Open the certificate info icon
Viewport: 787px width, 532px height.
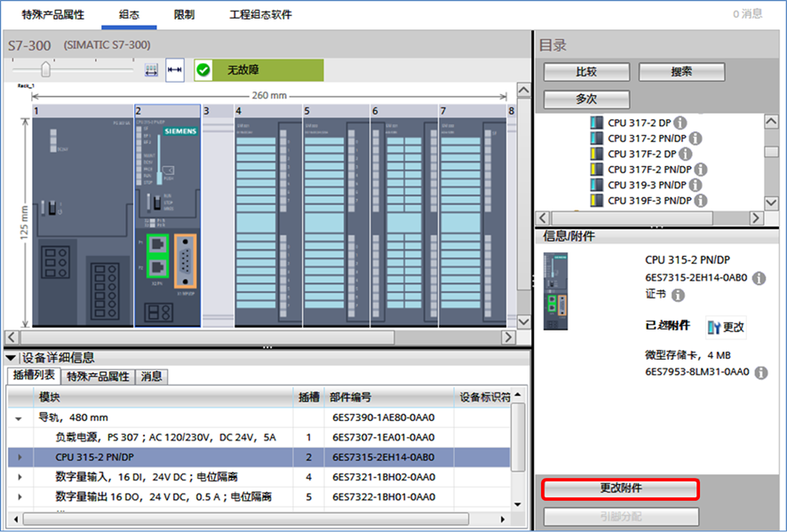point(678,295)
